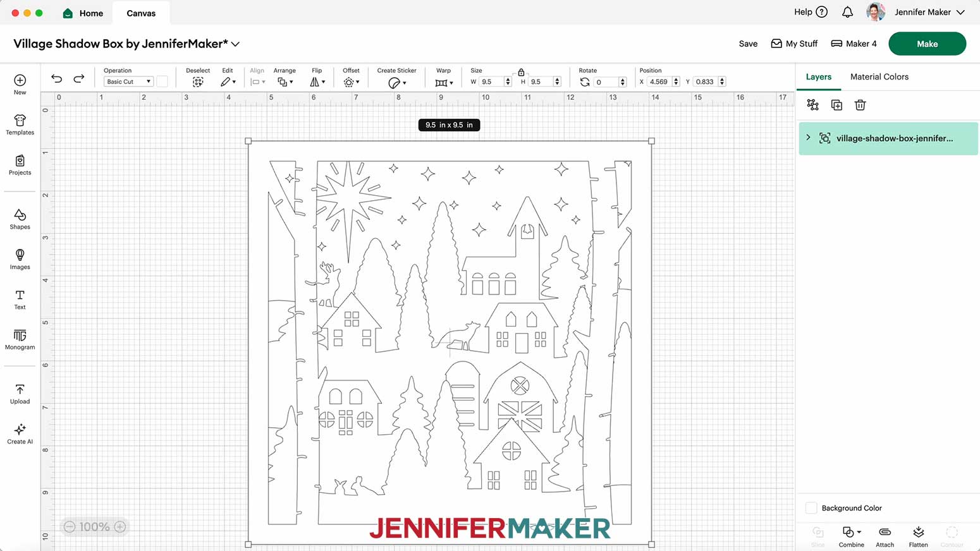Click the operation color swatch
Screen dimensions: 980x551
pyautogui.click(x=162, y=82)
